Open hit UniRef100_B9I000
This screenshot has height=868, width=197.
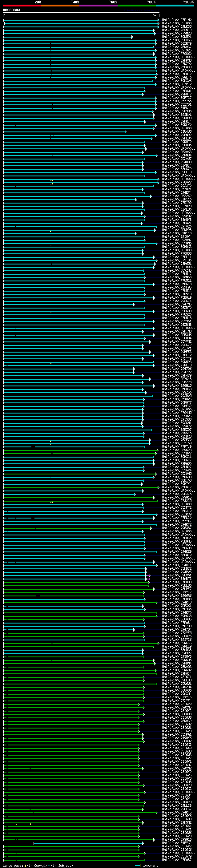(x=177, y=23)
